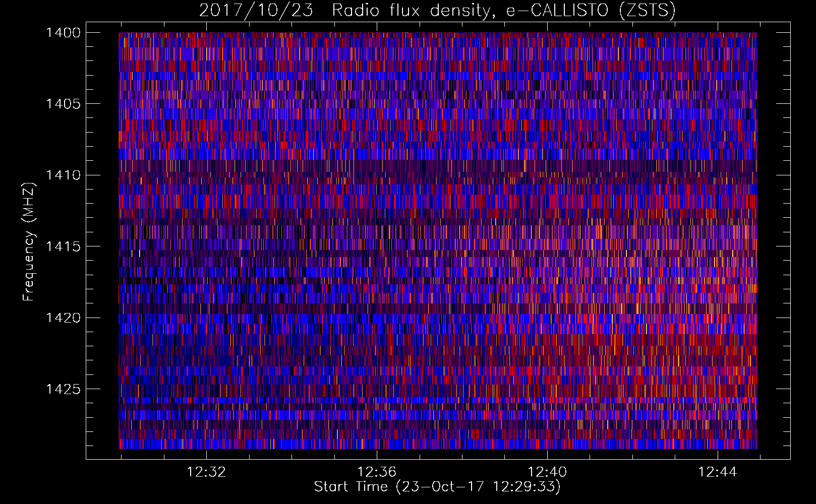Viewport: 816px width, 504px height.
Task: Click the 'Start Time (23-Oct-17 12:29:33)' axis title
Action: coord(437,487)
